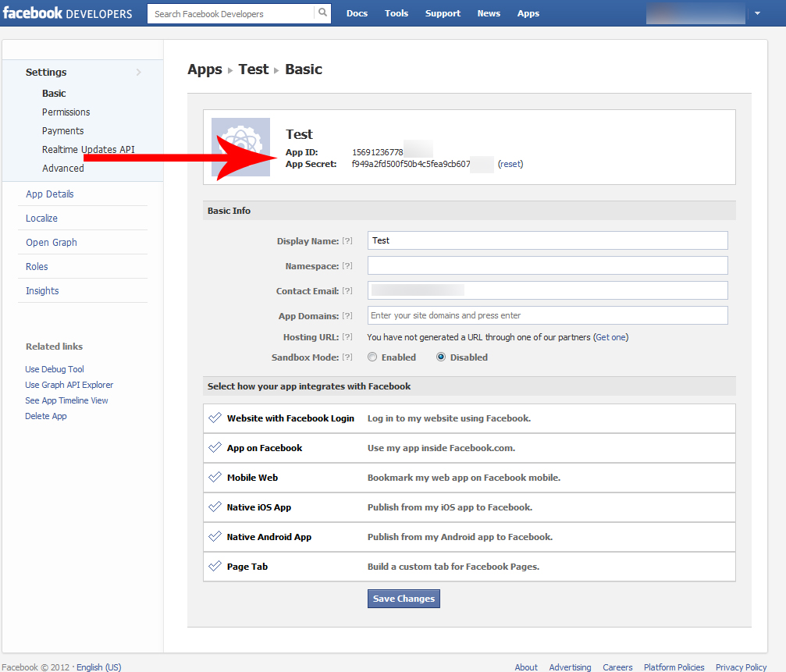Image resolution: width=786 pixels, height=672 pixels.
Task: Click checkmark icon beside Native Android App
Action: [x=215, y=537]
